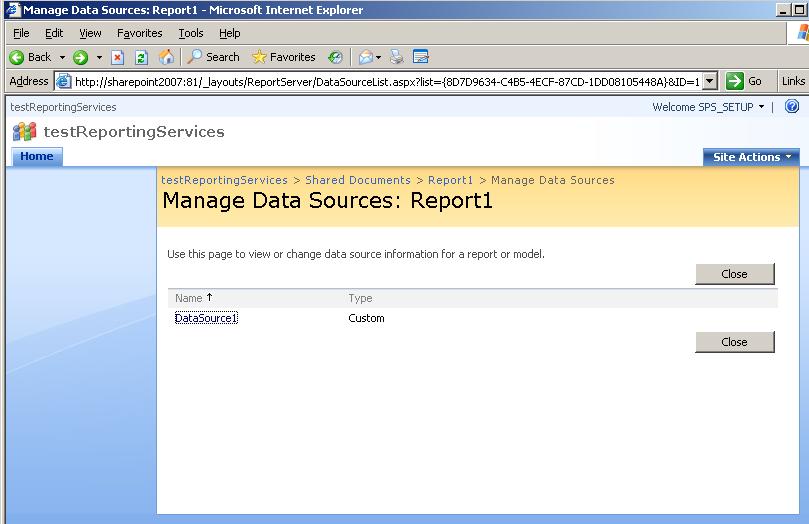Click the DataSource1 link

[206, 318]
